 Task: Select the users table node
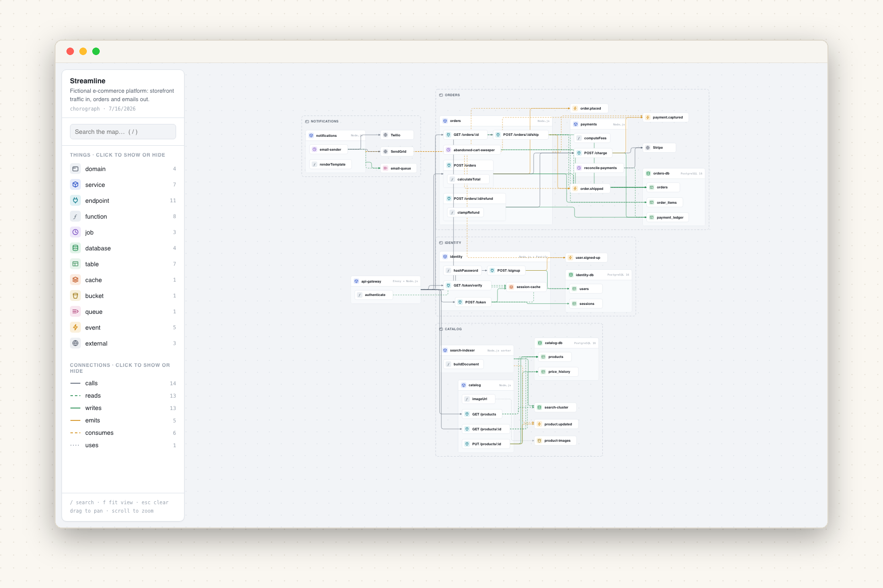pyautogui.click(x=586, y=289)
